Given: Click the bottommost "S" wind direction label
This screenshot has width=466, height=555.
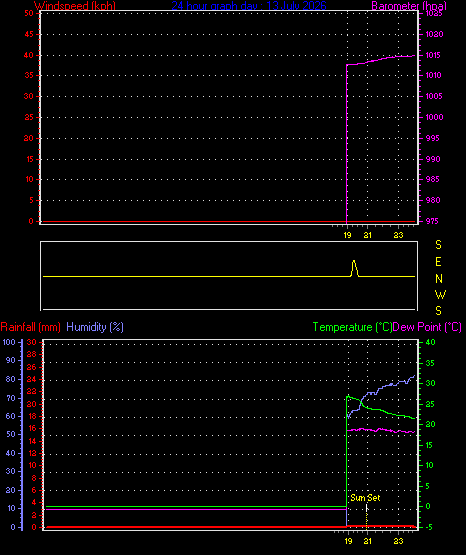Looking at the screenshot, I should tap(438, 311).
